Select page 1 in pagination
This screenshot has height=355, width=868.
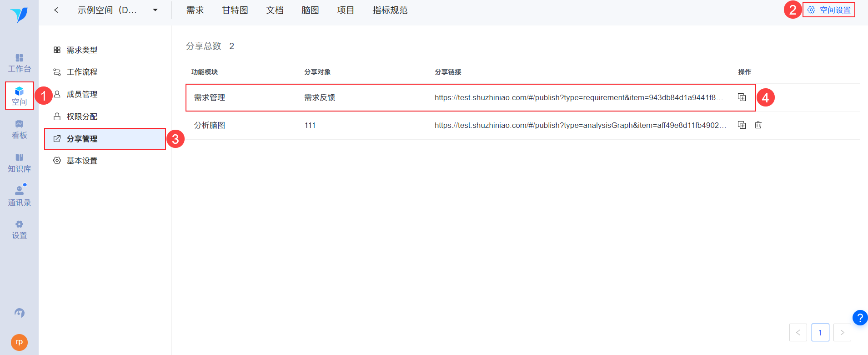point(820,332)
